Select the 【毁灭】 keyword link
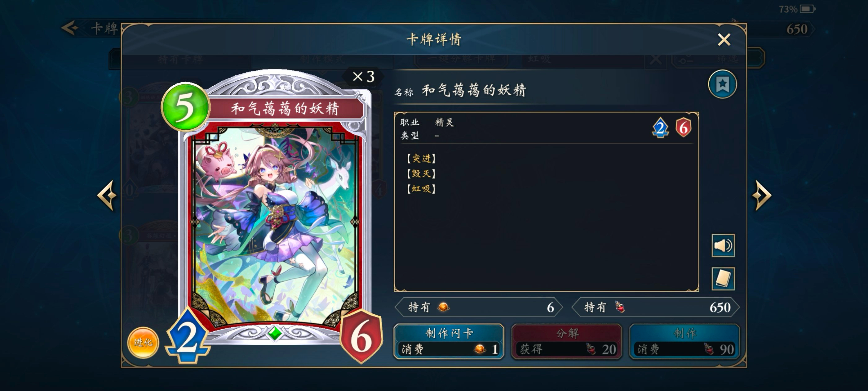This screenshot has height=391, width=868. click(x=421, y=173)
